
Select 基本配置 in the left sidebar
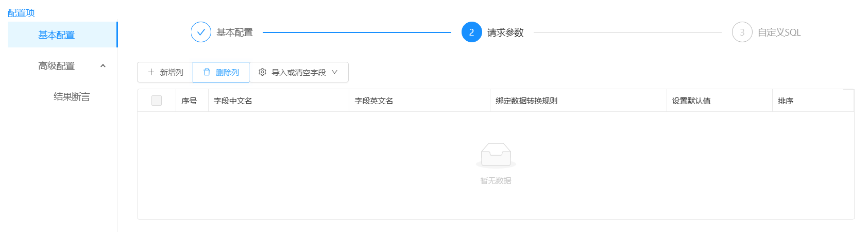(x=57, y=35)
